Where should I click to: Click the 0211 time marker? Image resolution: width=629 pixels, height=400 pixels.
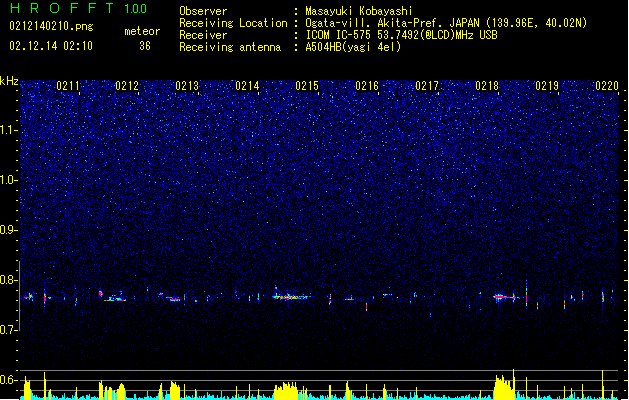68,86
